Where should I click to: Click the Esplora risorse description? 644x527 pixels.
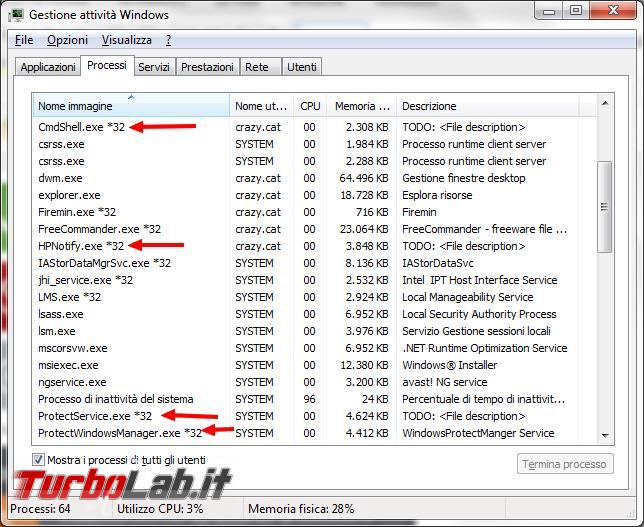point(437,195)
